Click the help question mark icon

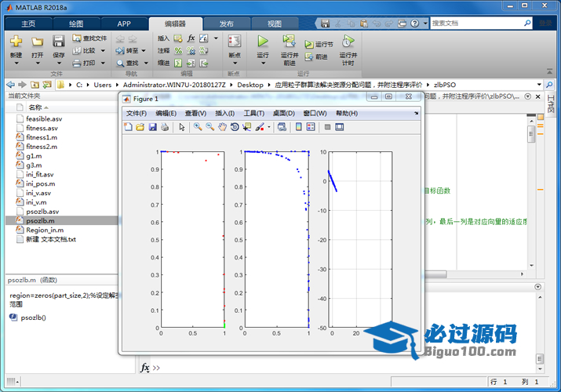click(414, 24)
